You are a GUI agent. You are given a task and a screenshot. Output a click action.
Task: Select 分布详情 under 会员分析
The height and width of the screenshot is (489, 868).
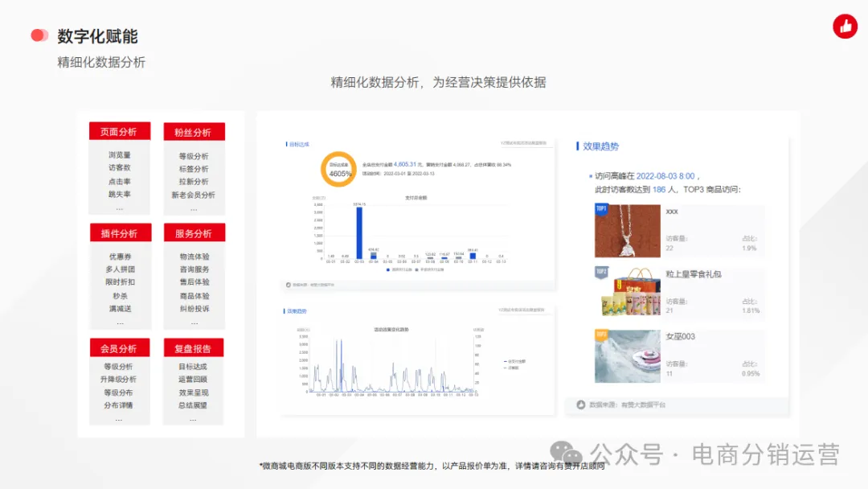(118, 405)
